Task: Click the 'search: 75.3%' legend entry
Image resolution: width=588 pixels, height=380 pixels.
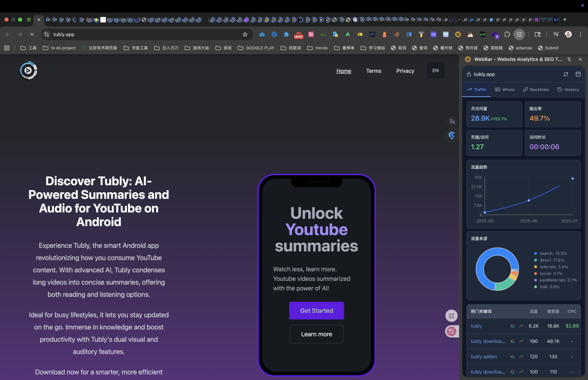Action: click(550, 254)
